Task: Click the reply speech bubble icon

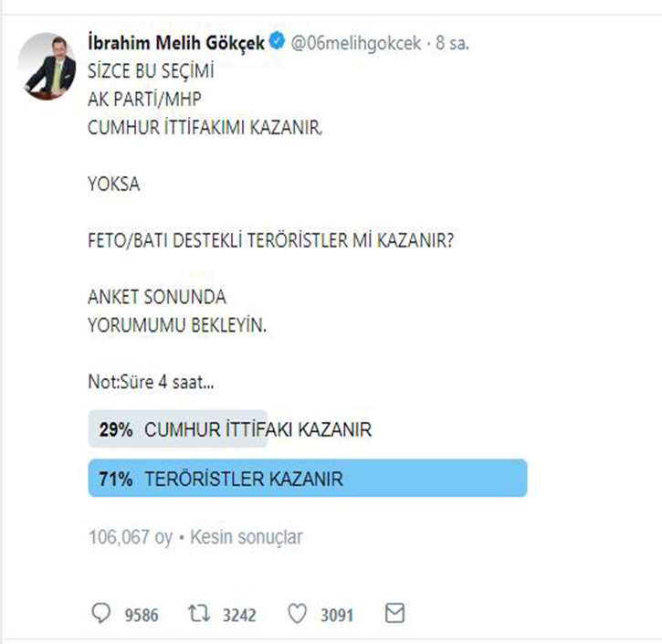Action: tap(102, 614)
